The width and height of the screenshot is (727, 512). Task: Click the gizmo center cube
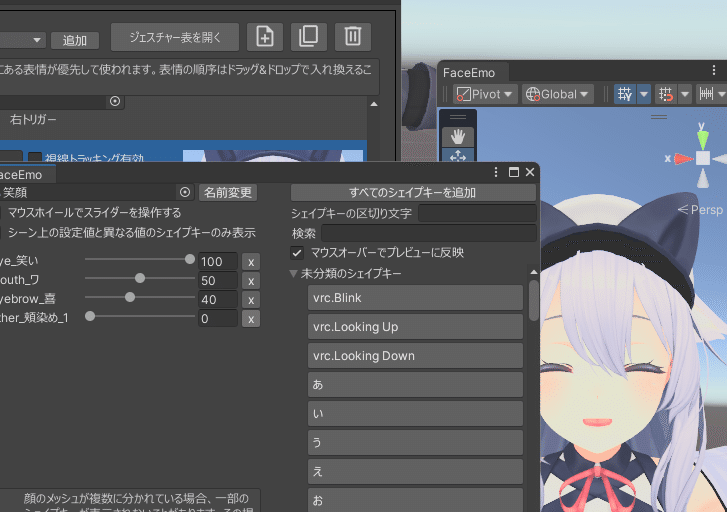[x=703, y=158]
